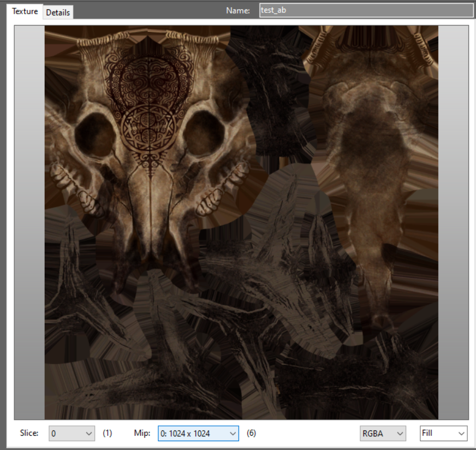Click the slice count "(1)" text
476x450 pixels.
(108, 434)
